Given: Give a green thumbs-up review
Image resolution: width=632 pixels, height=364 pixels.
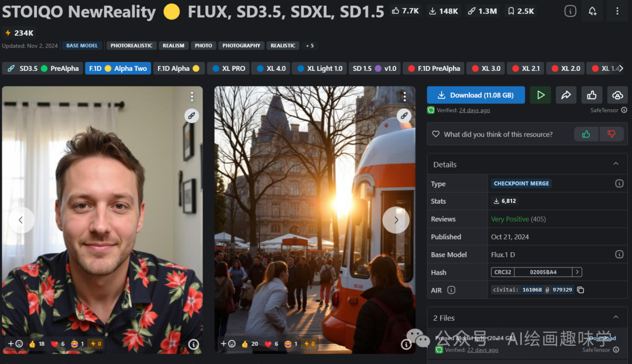Looking at the screenshot, I should [586, 134].
